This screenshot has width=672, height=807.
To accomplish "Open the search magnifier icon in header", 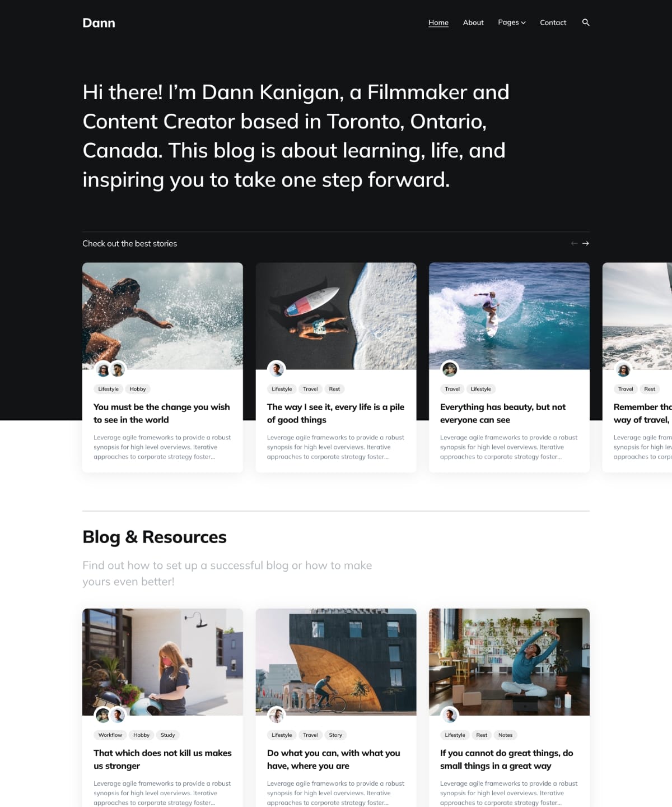I will 586,22.
